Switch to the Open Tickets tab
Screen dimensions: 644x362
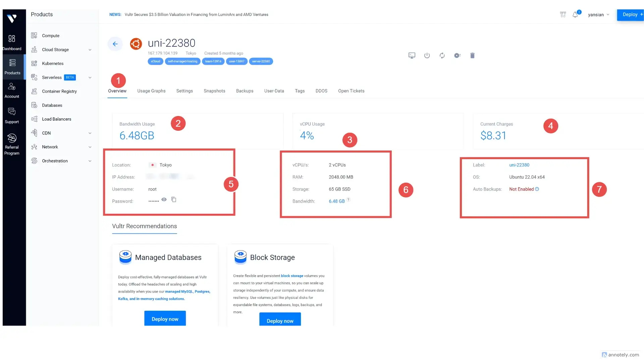pos(351,91)
